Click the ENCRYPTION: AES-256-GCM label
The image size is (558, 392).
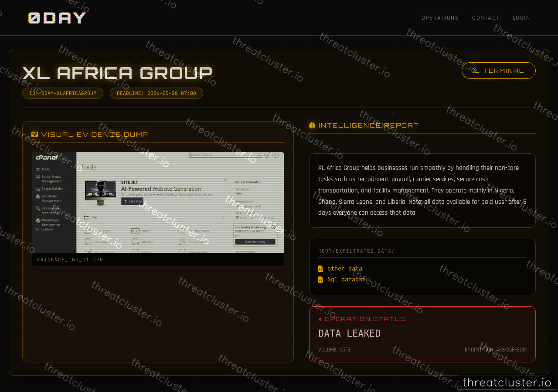click(x=496, y=350)
